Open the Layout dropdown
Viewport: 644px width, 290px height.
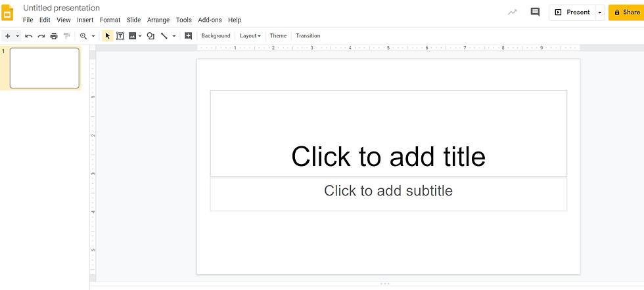pos(250,35)
